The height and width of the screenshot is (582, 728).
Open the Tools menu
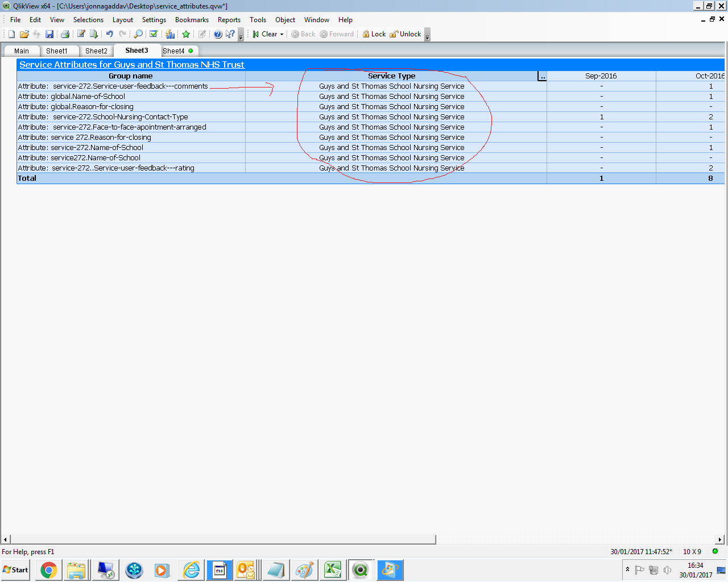click(258, 20)
